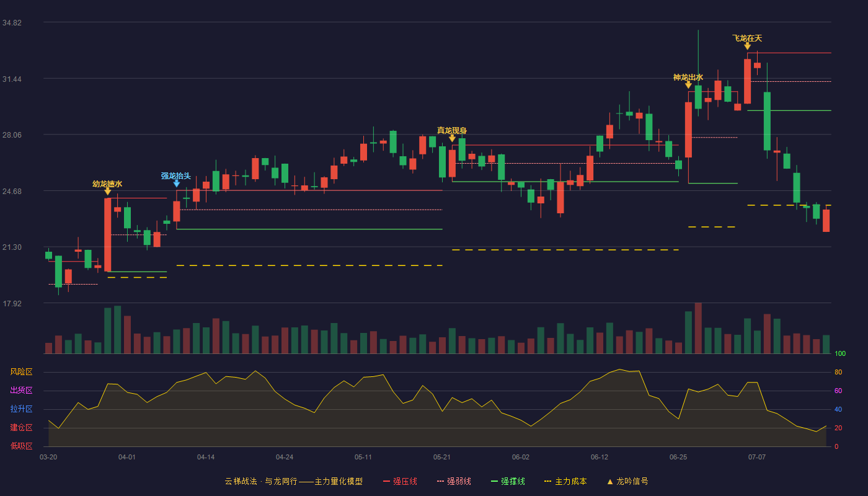The height and width of the screenshot is (496, 868).
Task: Click the 05-11 date label
Action: 363,457
